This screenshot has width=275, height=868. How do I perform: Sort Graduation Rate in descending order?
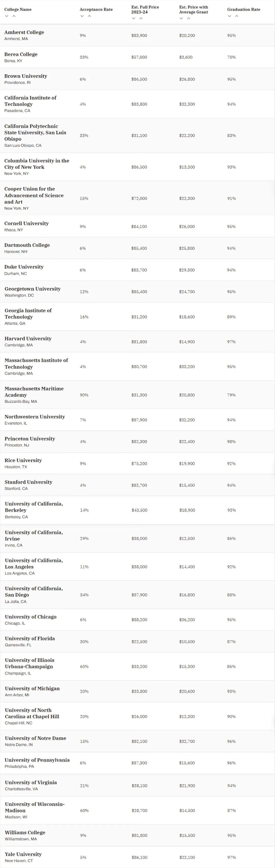pyautogui.click(x=229, y=16)
